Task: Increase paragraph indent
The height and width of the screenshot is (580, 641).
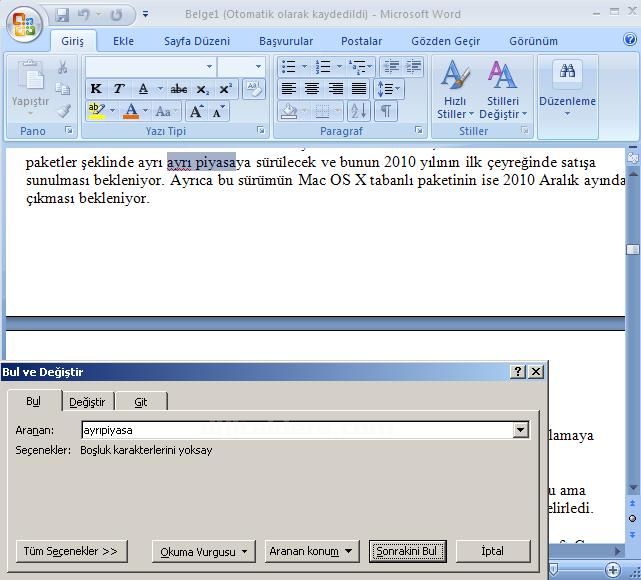Action: coord(413,67)
